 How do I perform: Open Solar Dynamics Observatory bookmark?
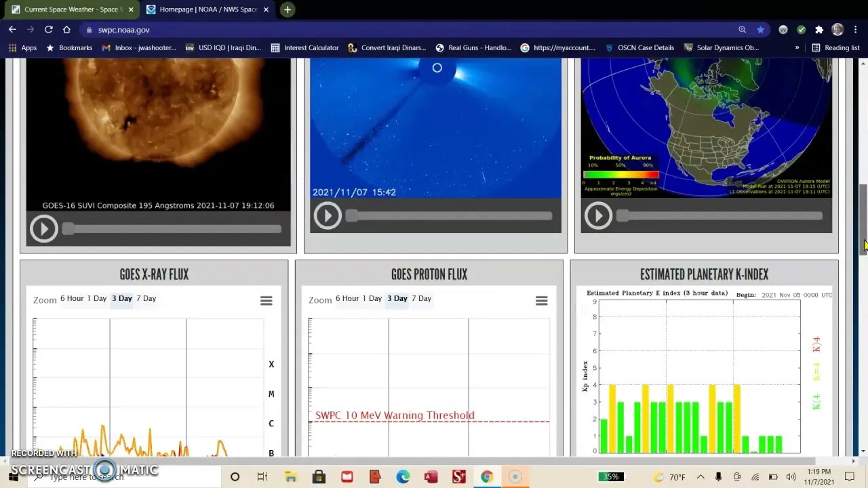[722, 48]
